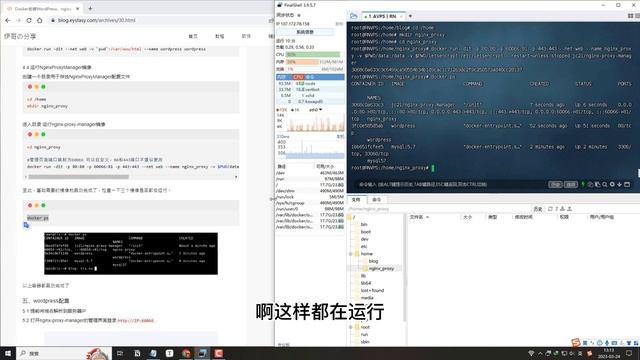Open the eth0 network interface dropdown
Viewport: 640px width, 360px height.
315,110
